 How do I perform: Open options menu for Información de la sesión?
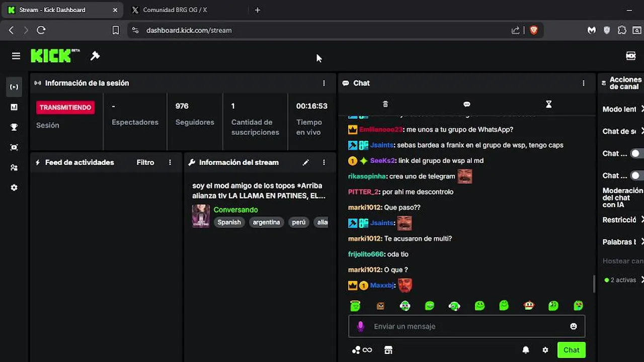pos(324,83)
